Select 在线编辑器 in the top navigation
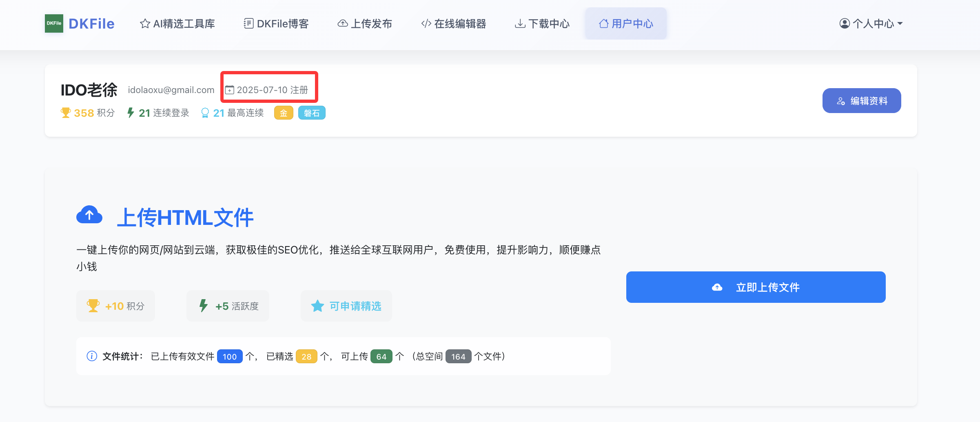Viewport: 980px width, 422px height. coord(454,24)
